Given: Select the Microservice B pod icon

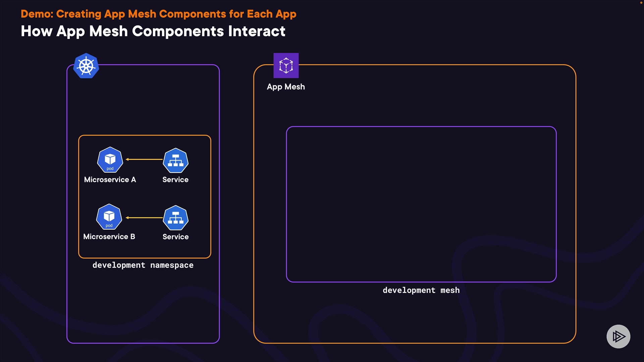Looking at the screenshot, I should pyautogui.click(x=109, y=217).
